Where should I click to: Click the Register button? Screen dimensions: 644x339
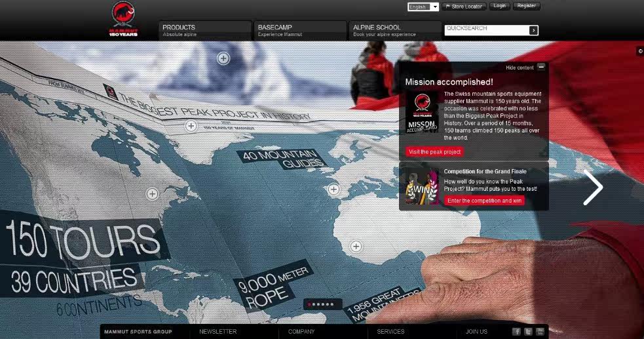click(527, 6)
